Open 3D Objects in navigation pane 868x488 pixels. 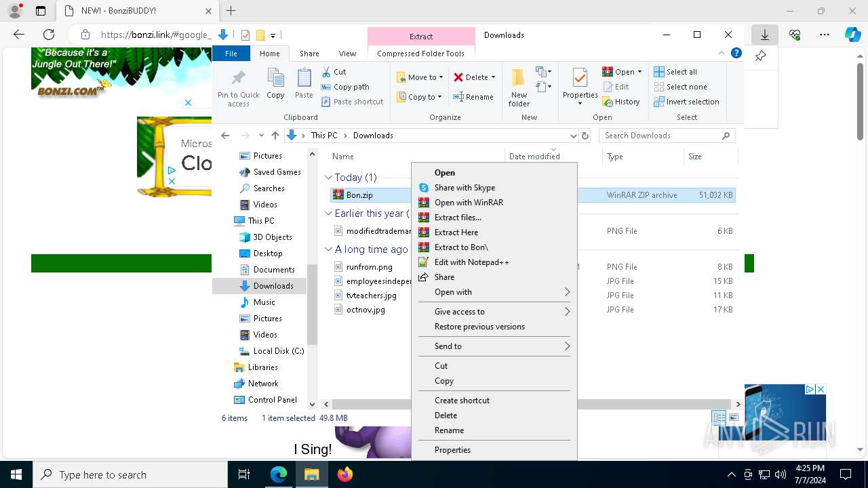point(272,237)
